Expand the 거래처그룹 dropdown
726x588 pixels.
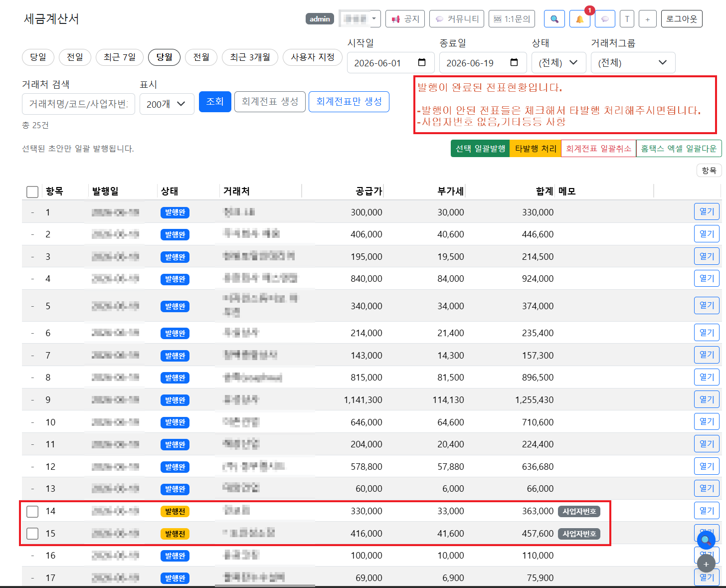tap(633, 62)
